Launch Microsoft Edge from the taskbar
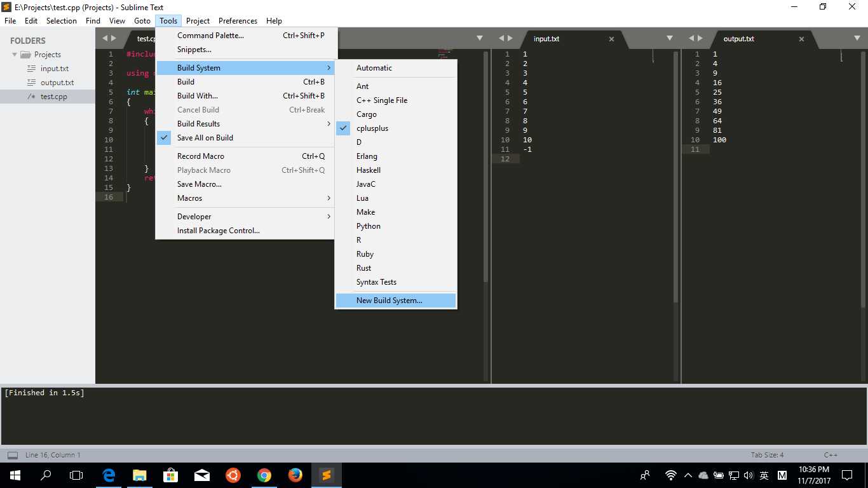868x488 pixels. point(109,475)
